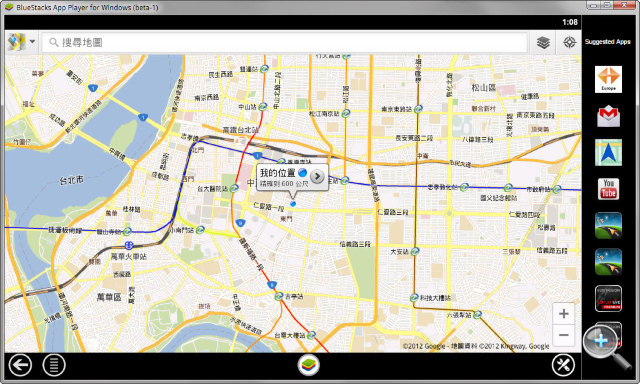
Task: Click the 仁愛路四段 road label
Action: 524,214
